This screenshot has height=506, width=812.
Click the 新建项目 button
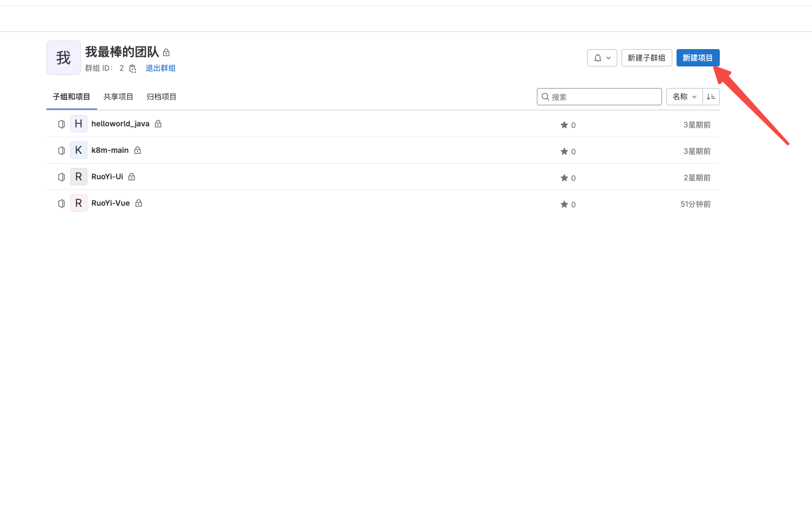[698, 58]
